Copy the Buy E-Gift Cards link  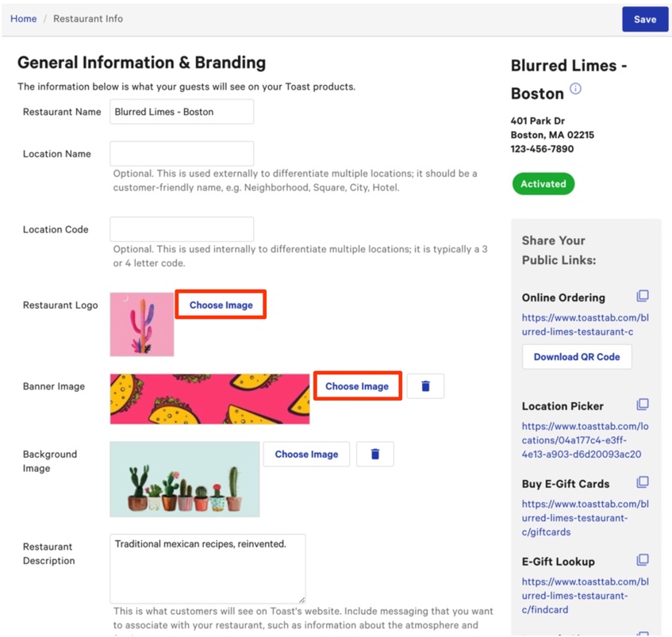pos(643,482)
